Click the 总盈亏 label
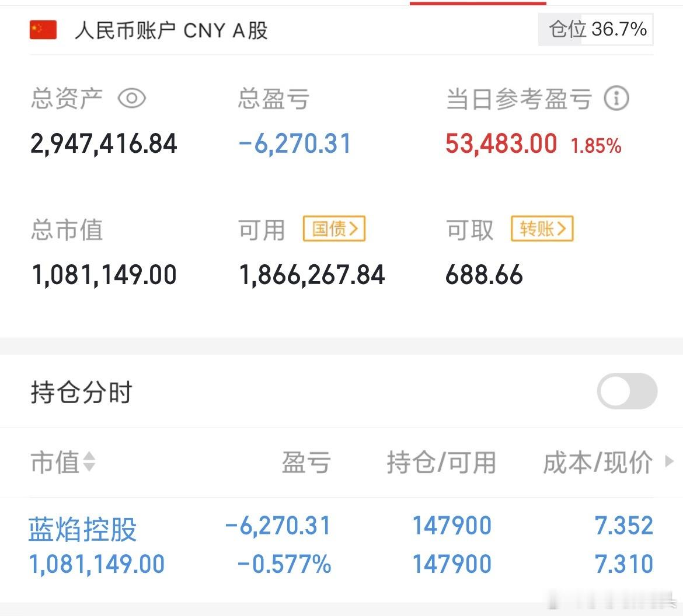The height and width of the screenshot is (616, 683). coord(274,99)
